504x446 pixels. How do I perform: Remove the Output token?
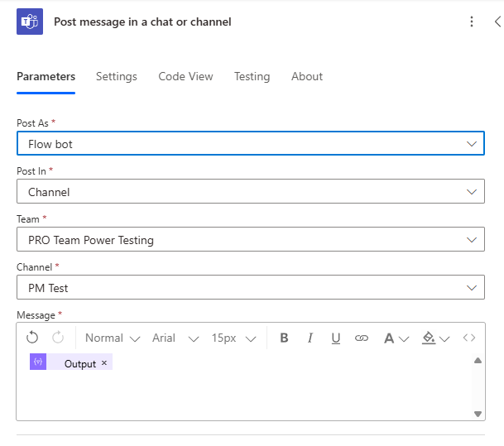click(103, 362)
